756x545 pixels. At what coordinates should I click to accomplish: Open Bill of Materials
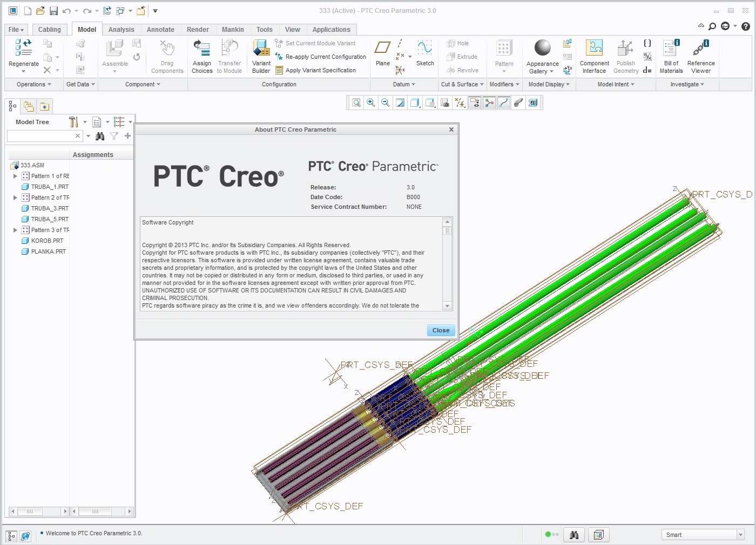pos(671,48)
